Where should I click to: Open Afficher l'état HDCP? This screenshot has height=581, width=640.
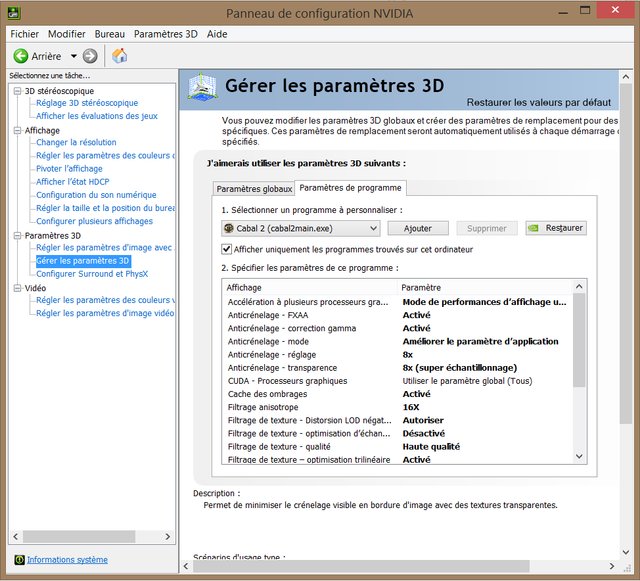point(73,182)
